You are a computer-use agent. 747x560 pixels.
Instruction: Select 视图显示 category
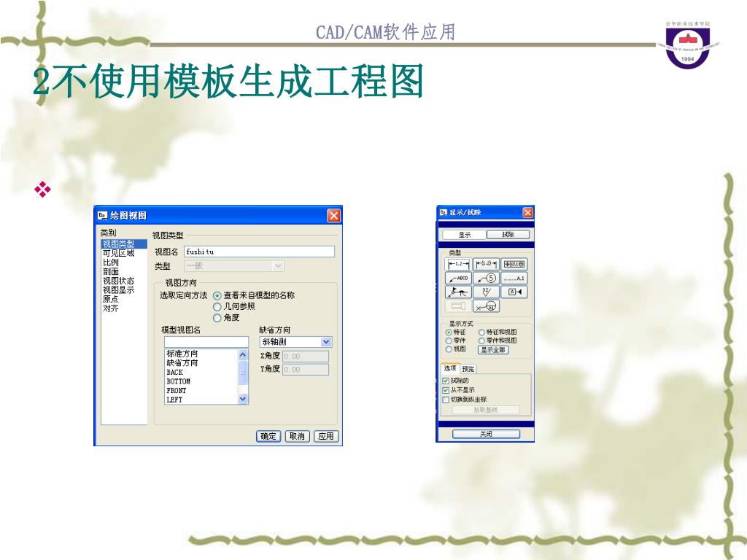[x=124, y=290]
